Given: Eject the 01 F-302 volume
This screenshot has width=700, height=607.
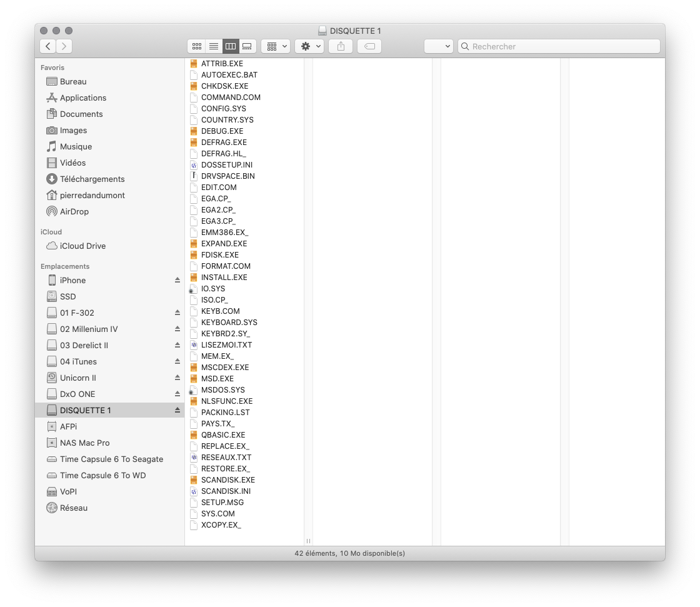Looking at the screenshot, I should [x=177, y=313].
